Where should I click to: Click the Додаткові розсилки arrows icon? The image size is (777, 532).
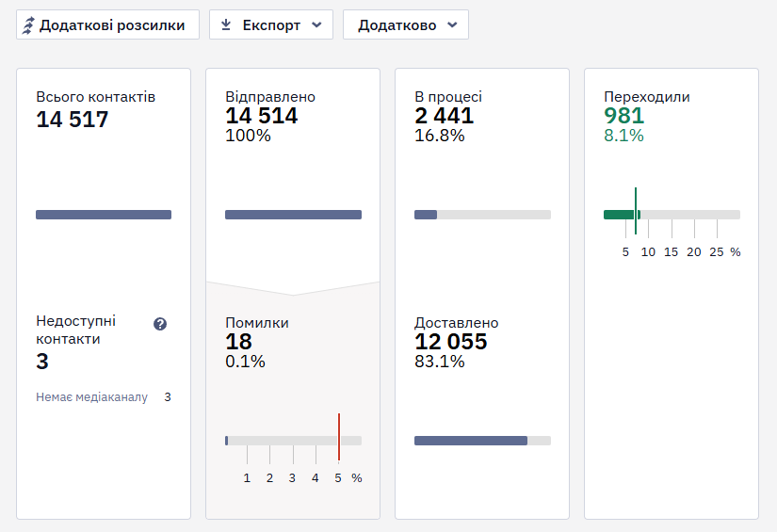click(28, 25)
